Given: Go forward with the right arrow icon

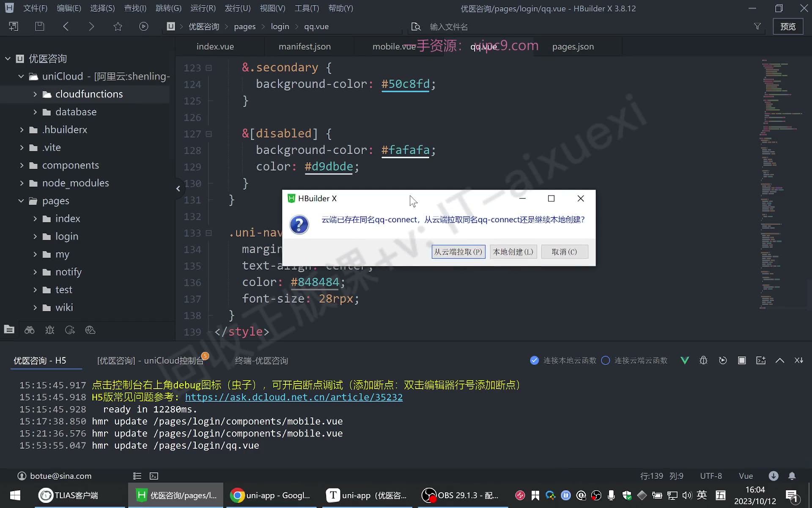Looking at the screenshot, I should pyautogui.click(x=91, y=26).
